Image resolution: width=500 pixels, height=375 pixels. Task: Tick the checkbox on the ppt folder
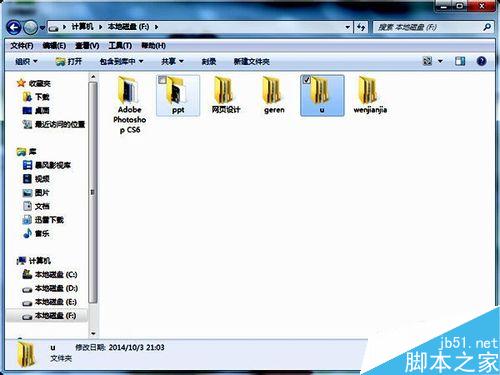click(x=162, y=80)
